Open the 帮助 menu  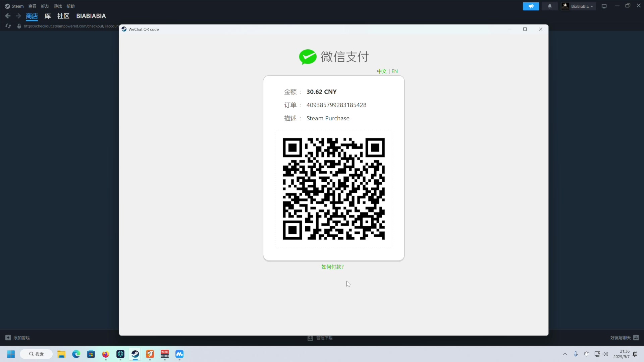(70, 6)
